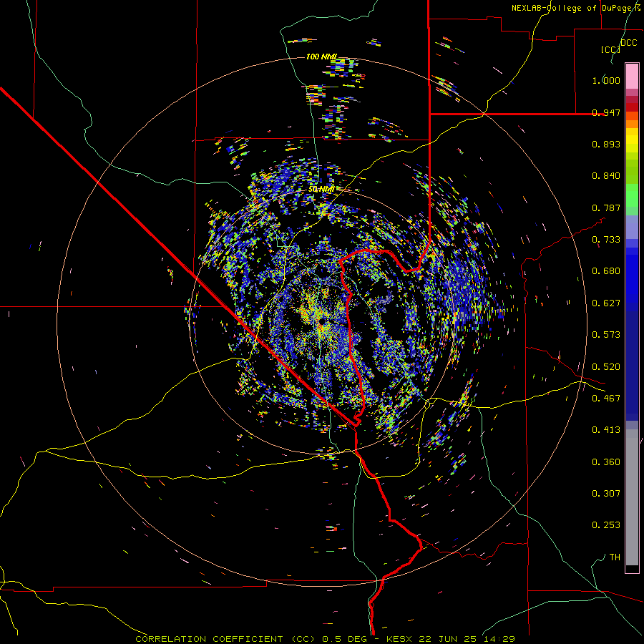
Task: Click the 50 NM range ring label
Action: click(x=321, y=190)
